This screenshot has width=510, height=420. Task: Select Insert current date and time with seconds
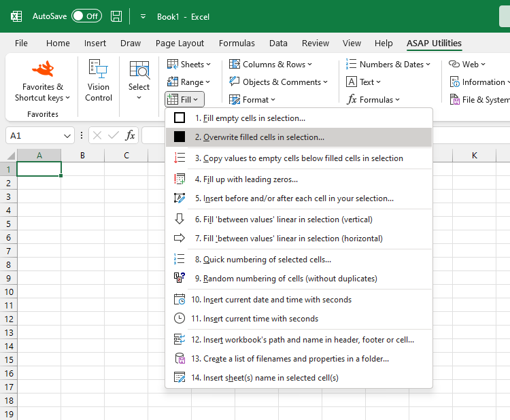tap(299, 300)
